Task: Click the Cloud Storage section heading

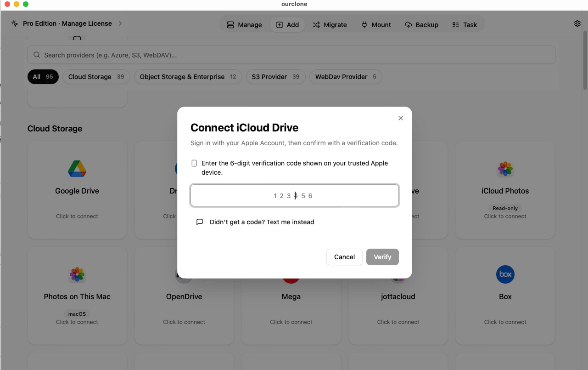Action: pos(55,129)
